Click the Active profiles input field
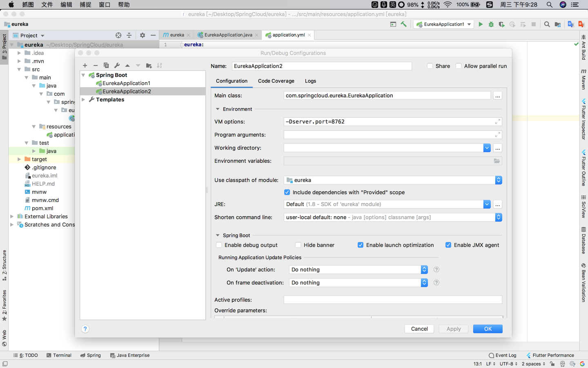This screenshot has width=588, height=368. coord(393,300)
